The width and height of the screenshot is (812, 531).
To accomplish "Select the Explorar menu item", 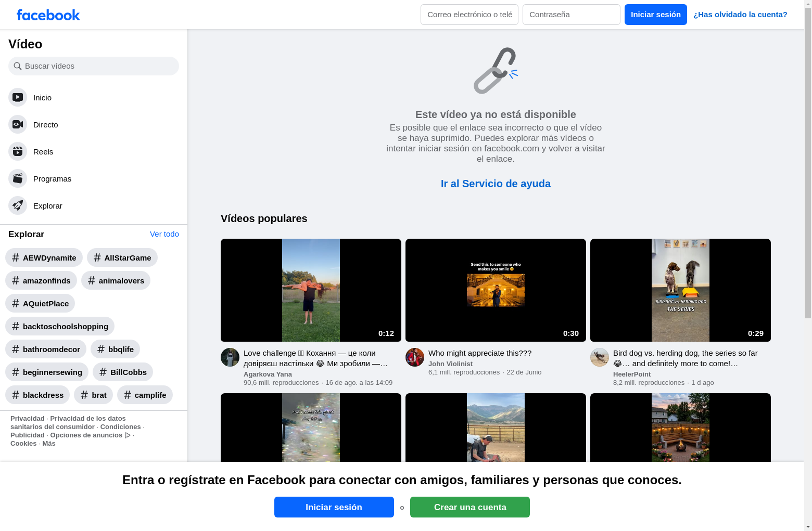I will click(x=94, y=205).
